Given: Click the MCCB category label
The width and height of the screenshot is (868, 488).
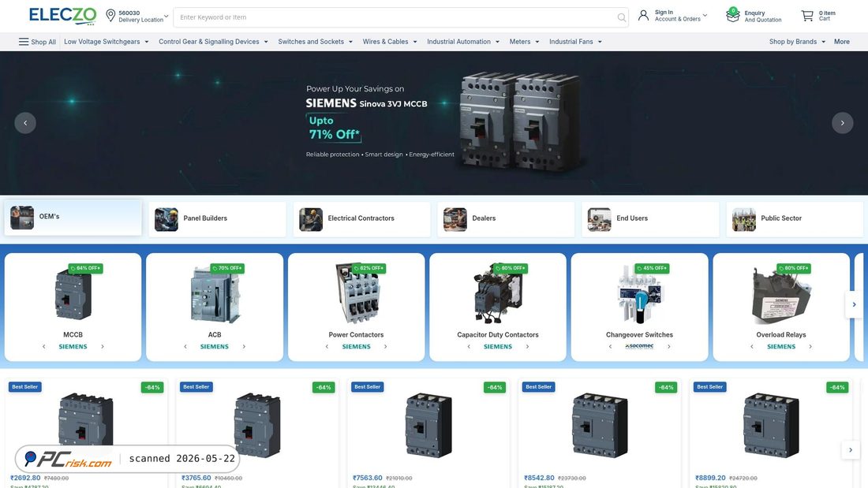Looking at the screenshot, I should 73,335.
